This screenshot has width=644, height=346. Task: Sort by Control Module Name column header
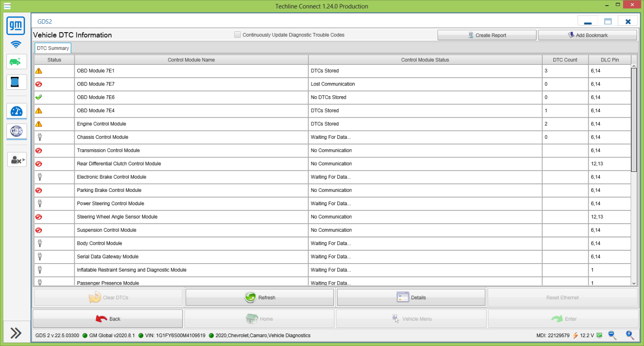click(x=191, y=60)
